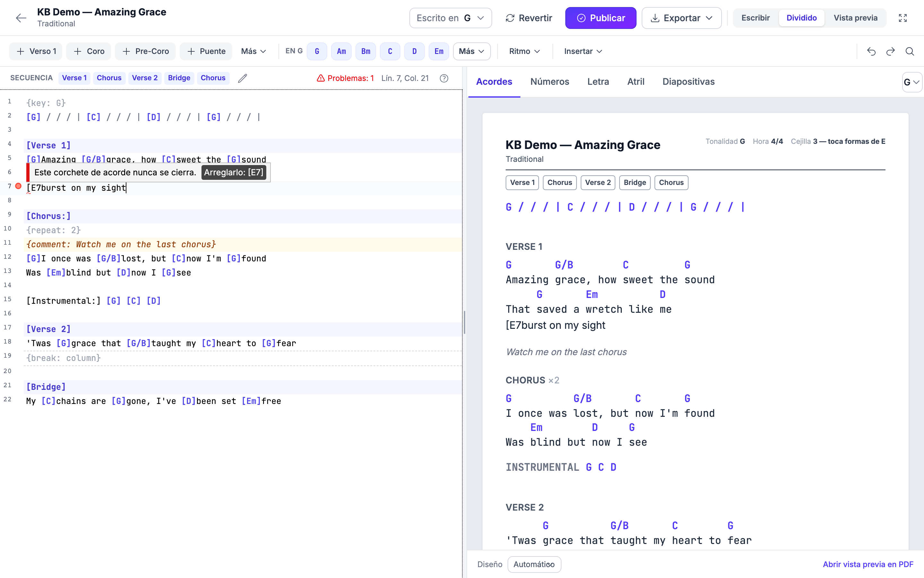The height and width of the screenshot is (578, 924).
Task: Open search with the magnifier icon
Action: coord(910,51)
